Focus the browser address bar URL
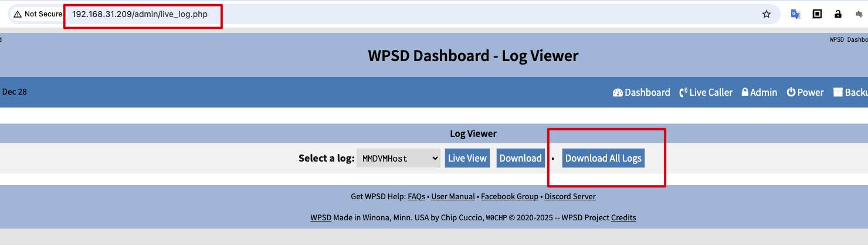This screenshot has width=868, height=245. (141, 14)
